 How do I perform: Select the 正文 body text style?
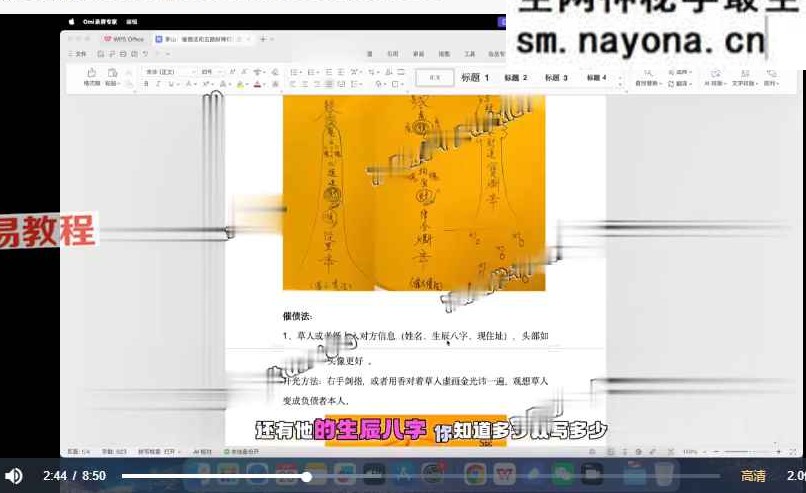(435, 78)
